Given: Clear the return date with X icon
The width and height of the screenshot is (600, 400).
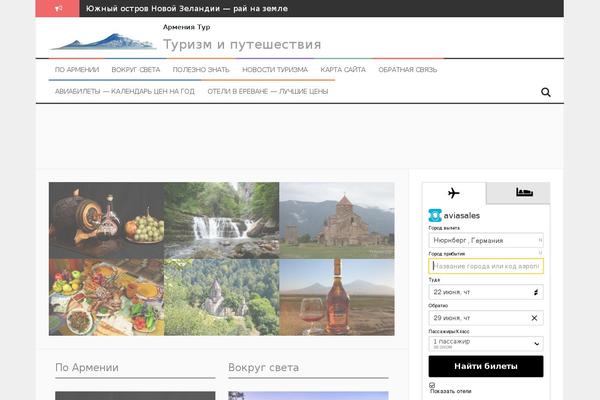Looking at the screenshot, I should click(x=534, y=318).
